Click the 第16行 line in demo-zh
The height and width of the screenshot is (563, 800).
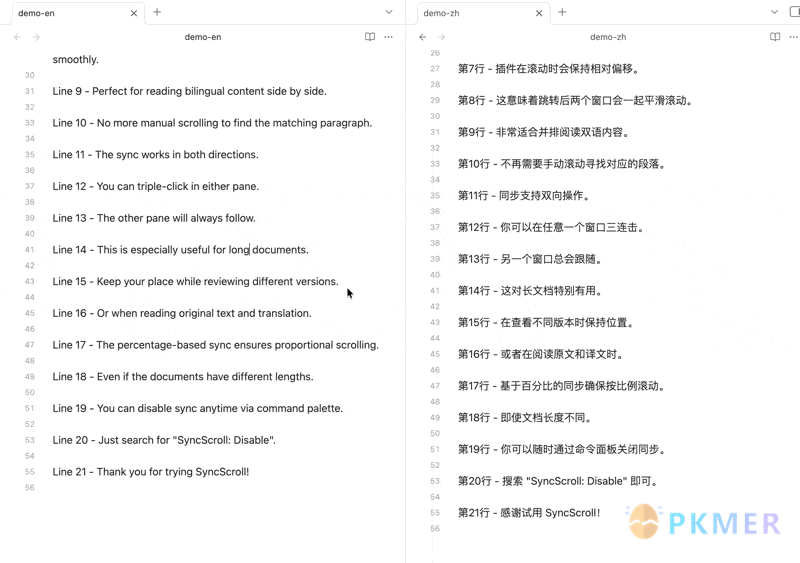tap(541, 354)
